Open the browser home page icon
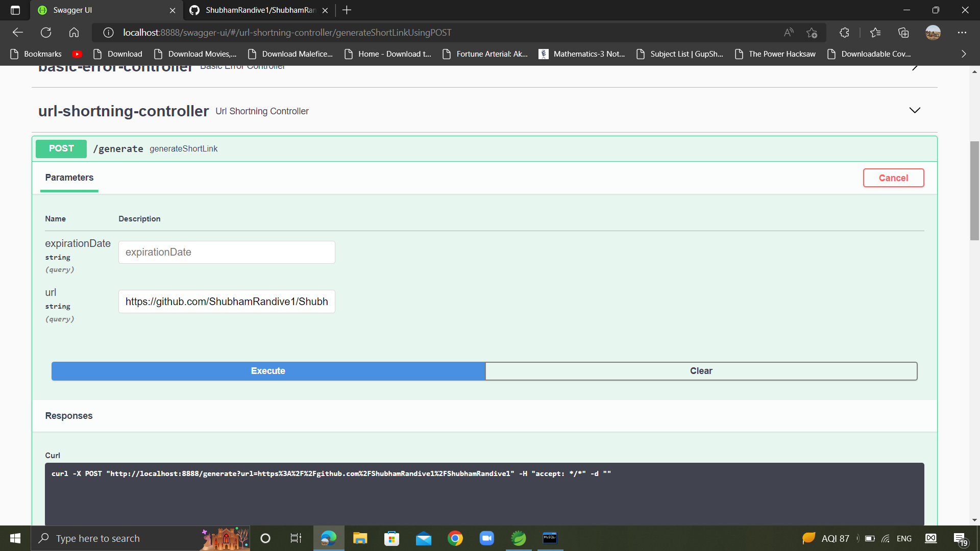The width and height of the screenshot is (980, 551). click(73, 32)
